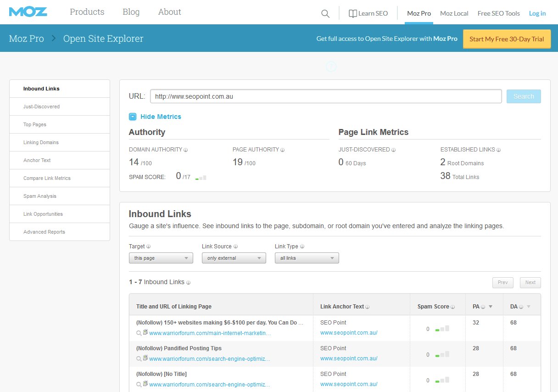Click spam score bar in Pandified Posting row
The height and width of the screenshot is (392, 558).
[x=442, y=354]
